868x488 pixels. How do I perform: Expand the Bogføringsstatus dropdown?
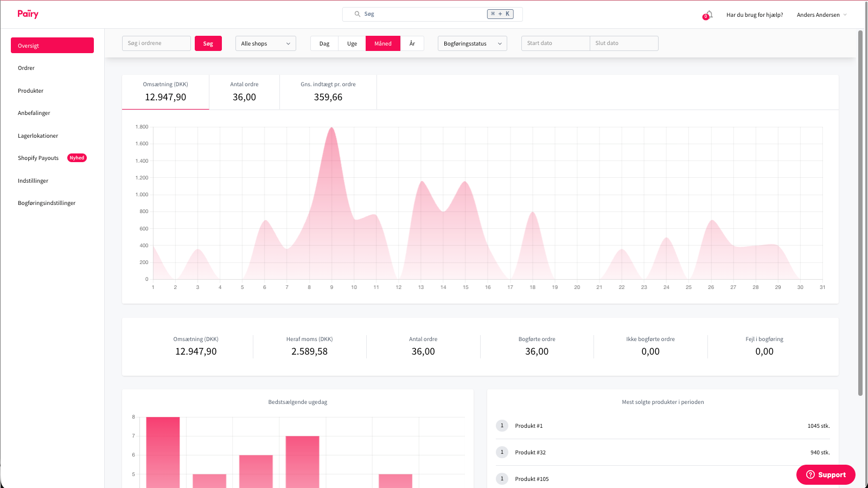click(471, 43)
